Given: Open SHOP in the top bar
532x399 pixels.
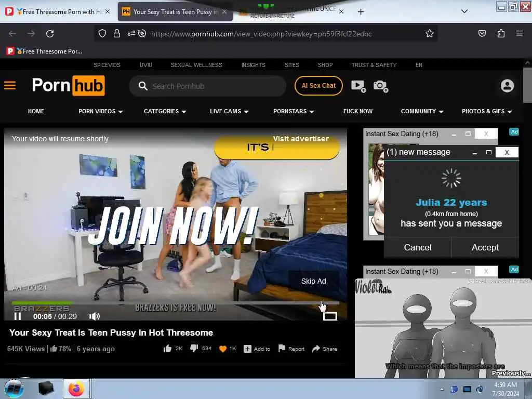Looking at the screenshot, I should pos(325,65).
